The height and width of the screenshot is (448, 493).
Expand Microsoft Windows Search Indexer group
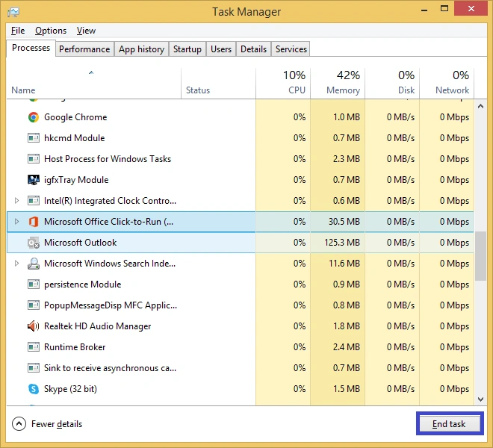pyautogui.click(x=16, y=264)
